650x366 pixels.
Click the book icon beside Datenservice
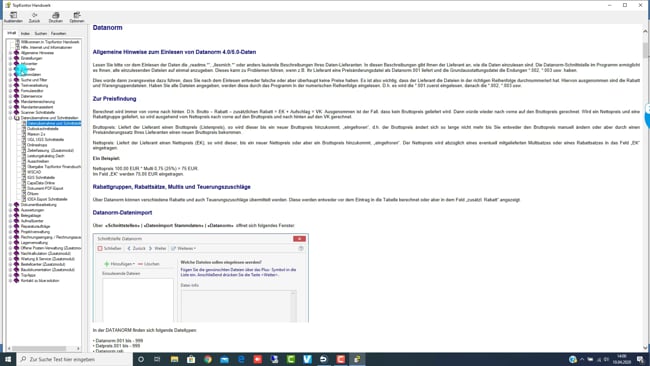pyautogui.click(x=17, y=96)
